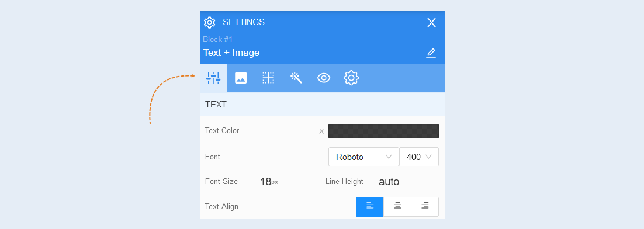Close the Settings panel
The image size is (644, 229).
(x=431, y=23)
